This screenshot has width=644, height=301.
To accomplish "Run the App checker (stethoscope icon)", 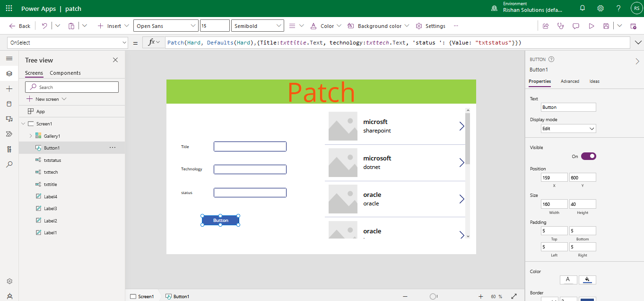I will click(560, 26).
